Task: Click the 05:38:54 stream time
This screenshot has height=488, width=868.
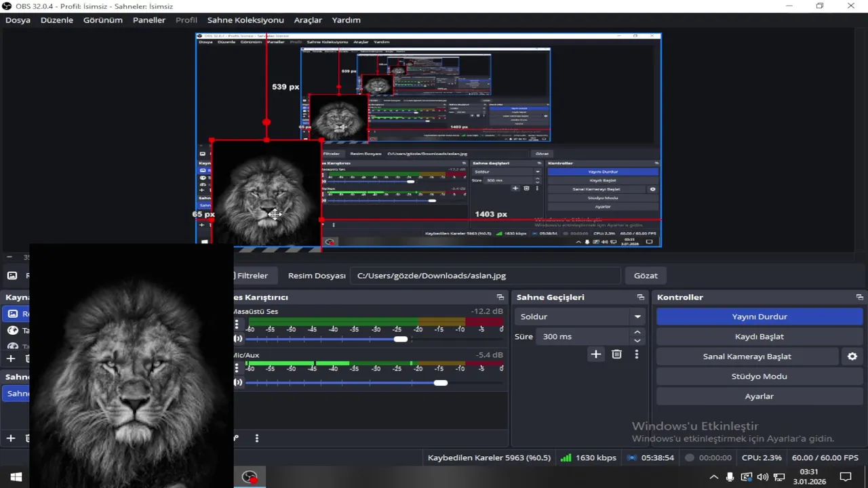Action: [657, 457]
